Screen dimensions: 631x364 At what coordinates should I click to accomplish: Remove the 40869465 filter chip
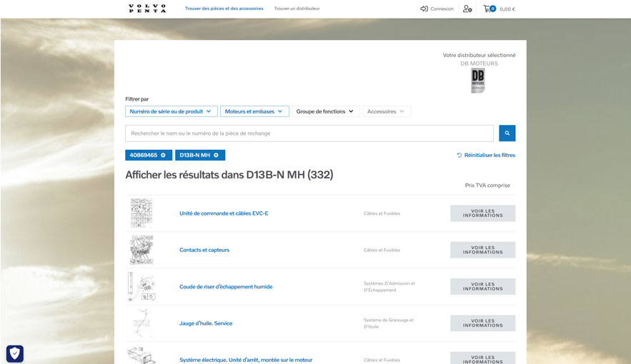[163, 155]
